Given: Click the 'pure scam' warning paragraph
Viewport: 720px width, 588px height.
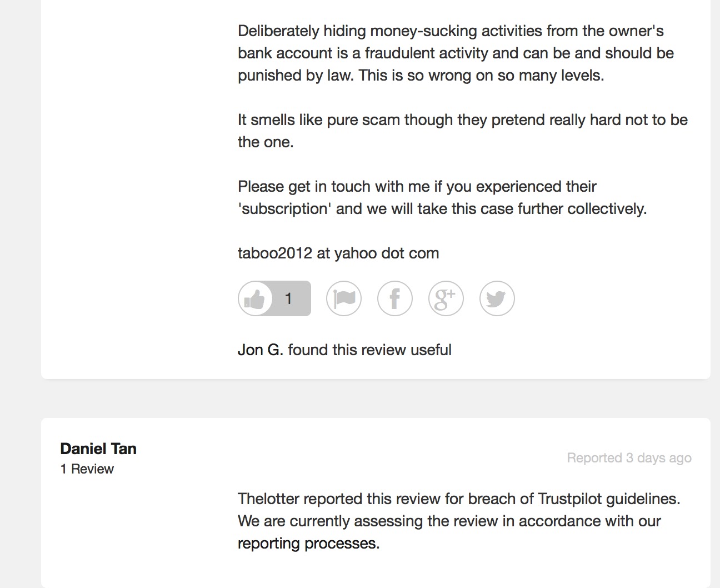Looking at the screenshot, I should 462,131.
